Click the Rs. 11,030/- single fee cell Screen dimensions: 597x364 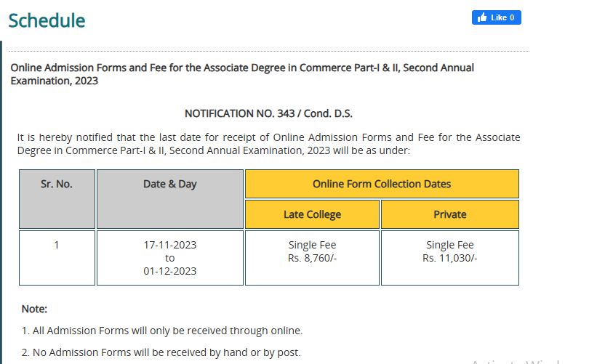(x=449, y=257)
